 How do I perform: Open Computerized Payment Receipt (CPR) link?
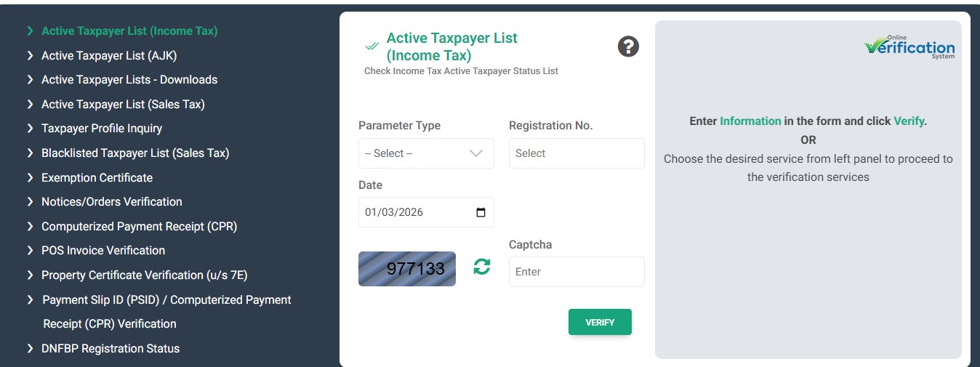[x=140, y=227]
